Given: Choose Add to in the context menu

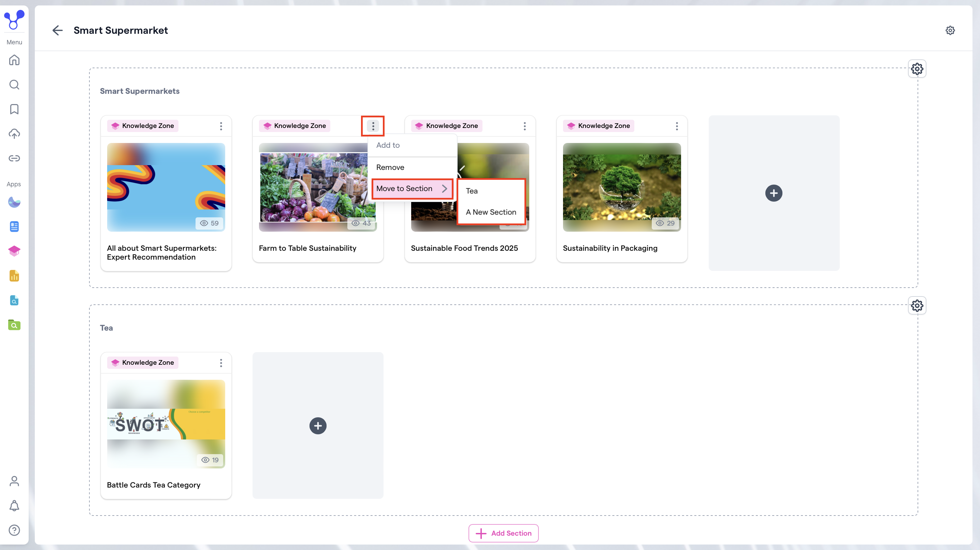Looking at the screenshot, I should click(413, 145).
